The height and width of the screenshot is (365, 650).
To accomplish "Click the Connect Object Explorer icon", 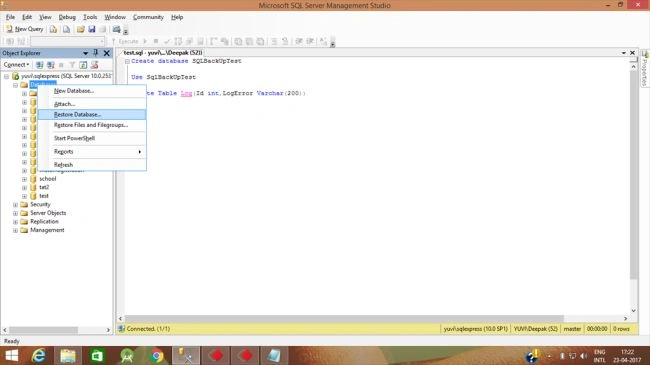I will tap(39, 65).
